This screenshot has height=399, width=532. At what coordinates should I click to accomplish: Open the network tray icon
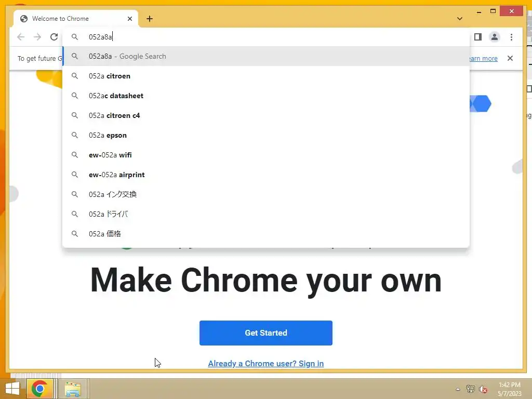tap(470, 389)
